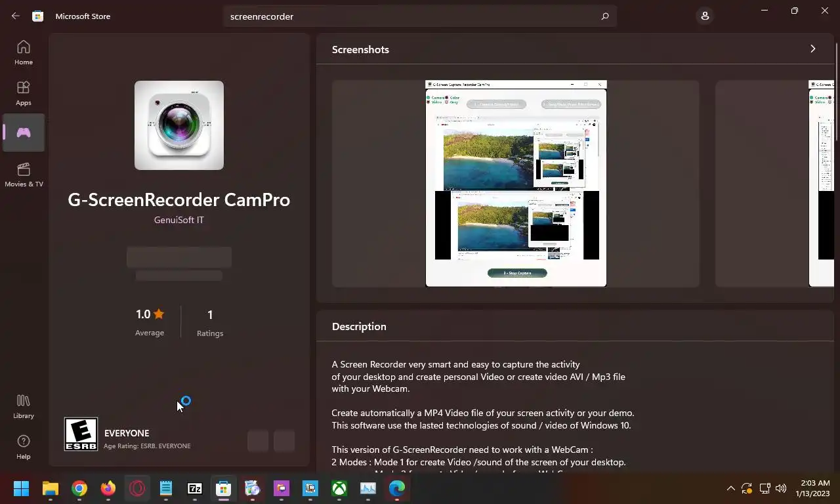Click the app title G-ScreenRecorder CamPro

(178, 199)
